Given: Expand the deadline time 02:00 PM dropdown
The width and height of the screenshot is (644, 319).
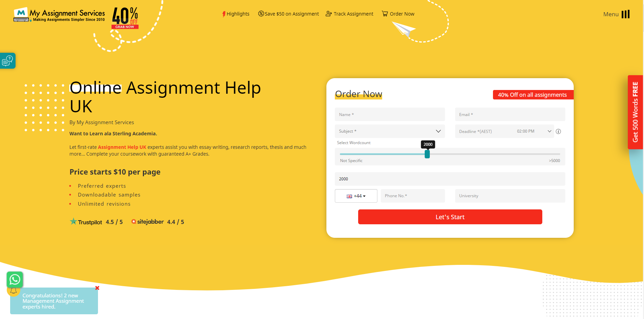Looking at the screenshot, I should (534, 131).
